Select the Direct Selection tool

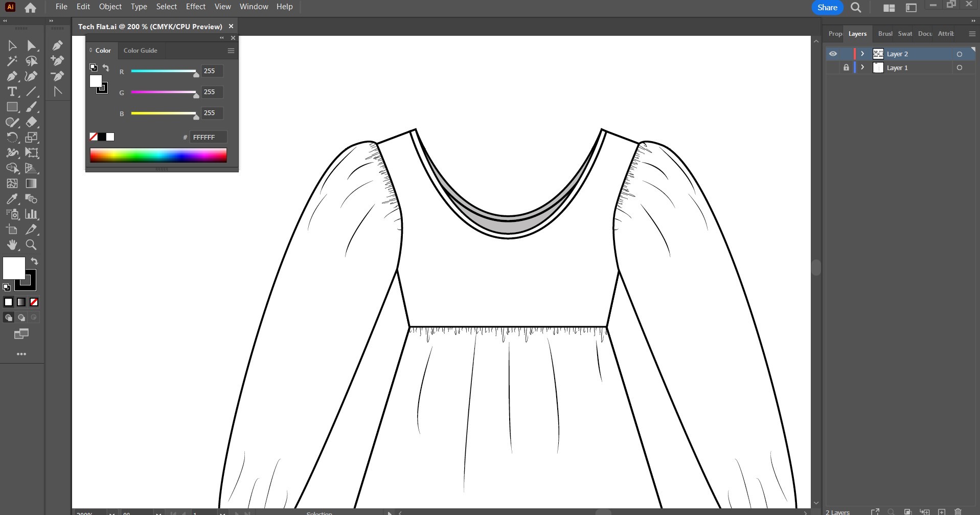click(x=31, y=46)
